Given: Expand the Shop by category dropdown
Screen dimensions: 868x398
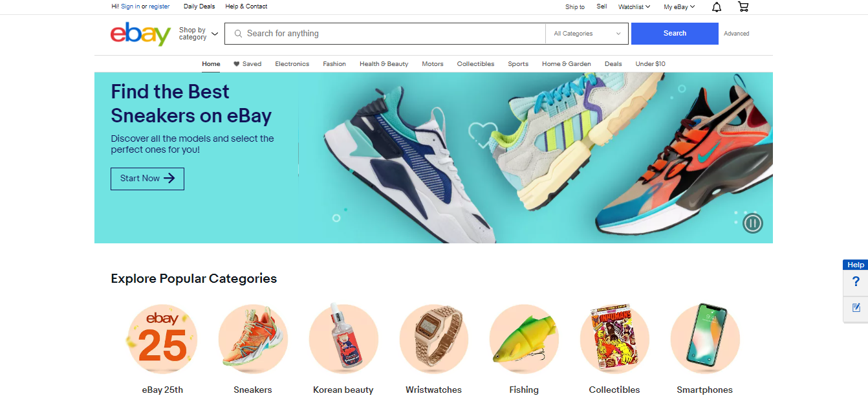Looking at the screenshot, I should [199, 34].
